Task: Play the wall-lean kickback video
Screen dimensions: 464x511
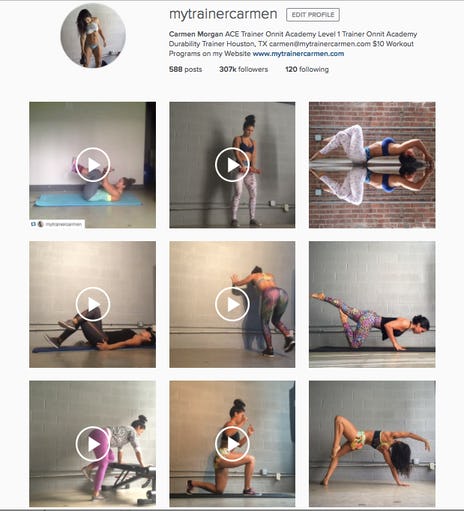Action: (232, 304)
